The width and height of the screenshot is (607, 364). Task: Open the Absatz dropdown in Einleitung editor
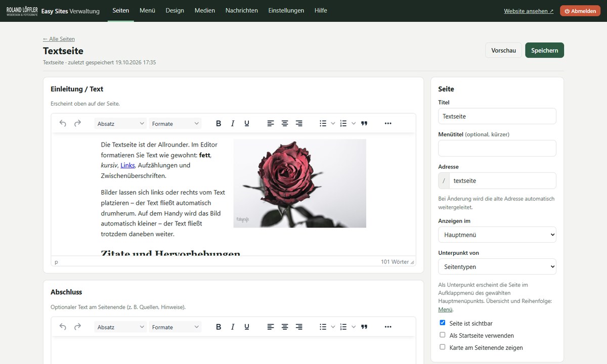click(x=121, y=123)
